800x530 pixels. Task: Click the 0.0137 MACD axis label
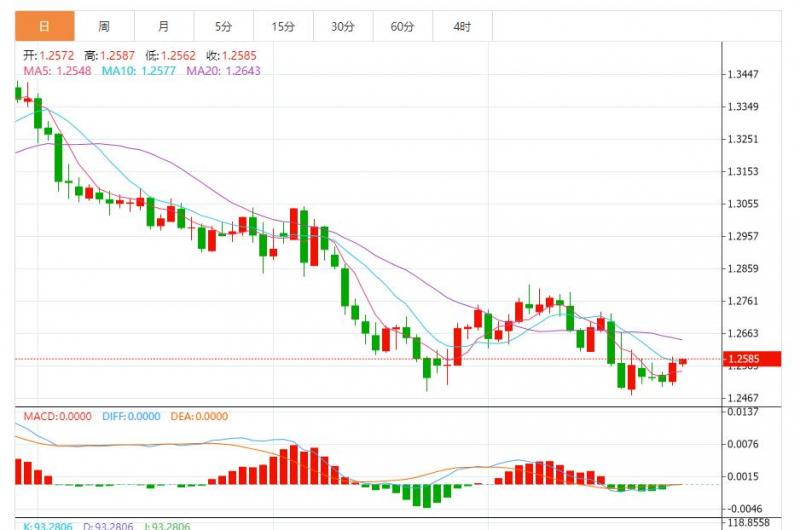pyautogui.click(x=743, y=412)
